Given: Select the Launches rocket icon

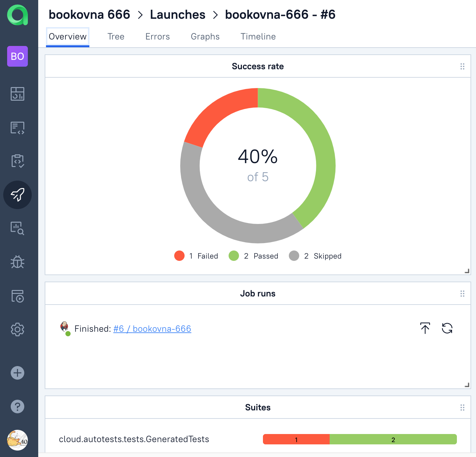Looking at the screenshot, I should click(17, 195).
